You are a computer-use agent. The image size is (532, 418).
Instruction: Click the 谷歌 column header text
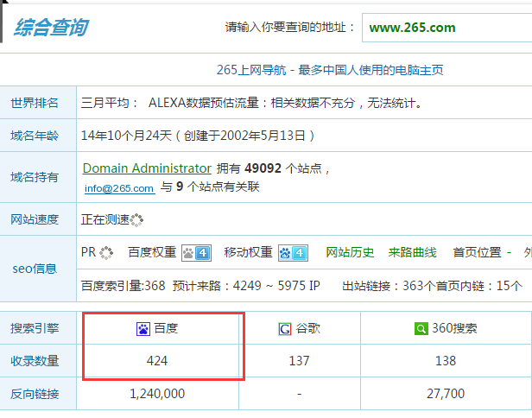pyautogui.click(x=307, y=328)
